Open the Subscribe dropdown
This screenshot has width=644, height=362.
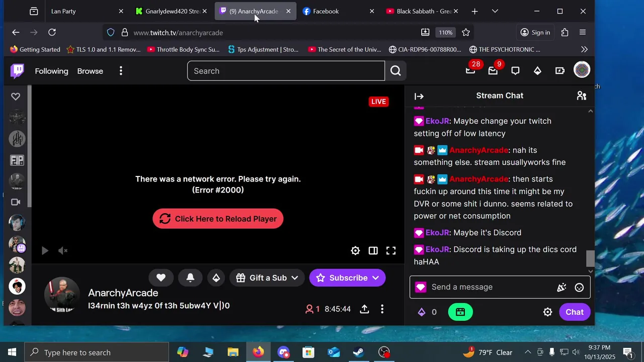tap(347, 278)
